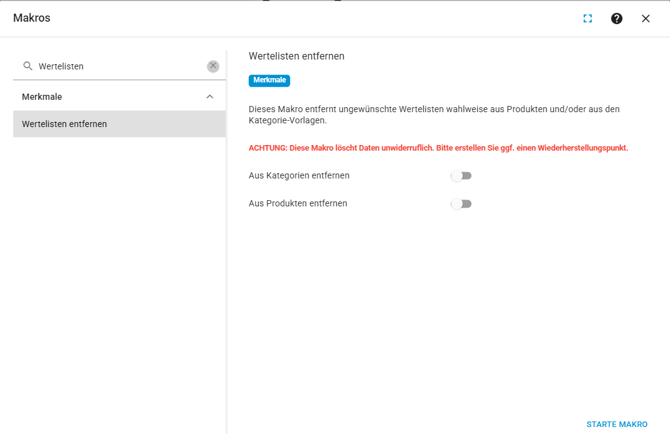Click the macro description paragraph

(434, 114)
